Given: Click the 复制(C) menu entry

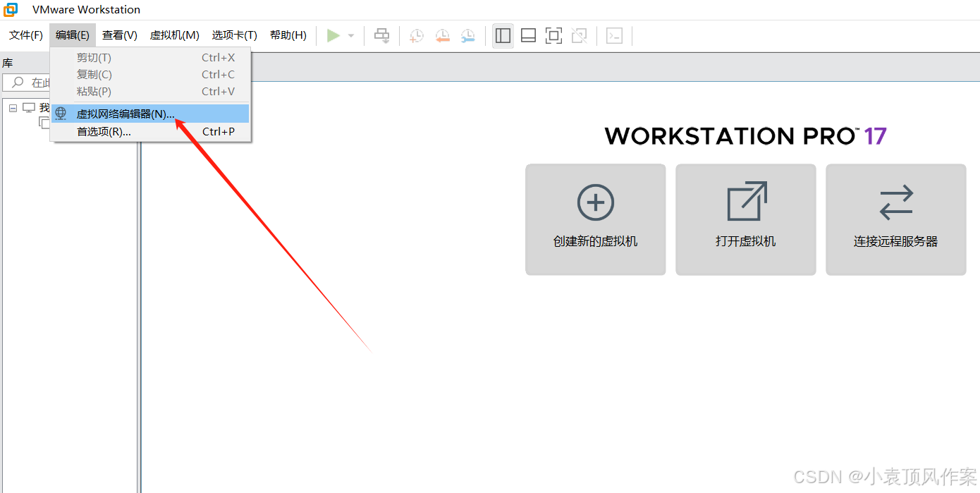Looking at the screenshot, I should point(150,75).
